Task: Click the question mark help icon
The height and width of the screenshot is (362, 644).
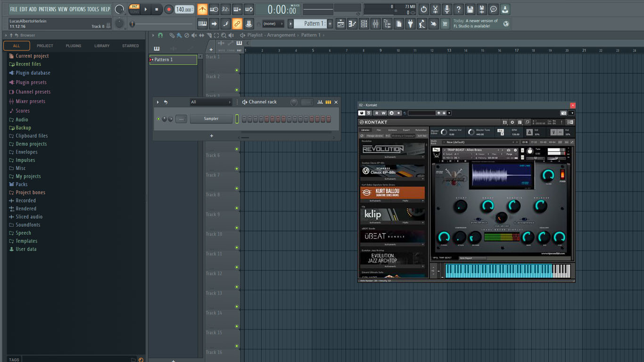Action: [x=458, y=9]
